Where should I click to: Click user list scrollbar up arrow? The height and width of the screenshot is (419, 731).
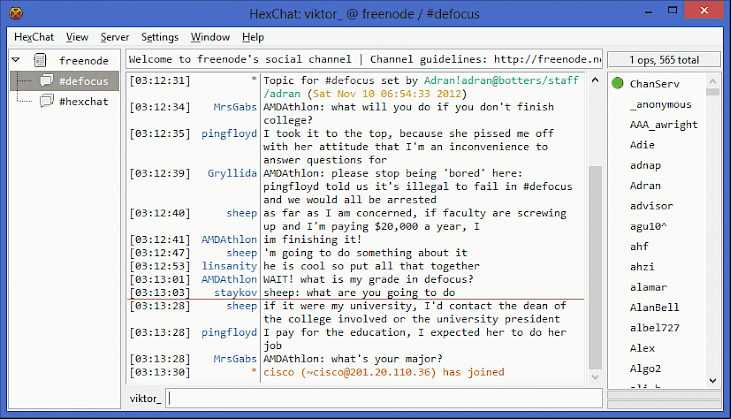[713, 82]
